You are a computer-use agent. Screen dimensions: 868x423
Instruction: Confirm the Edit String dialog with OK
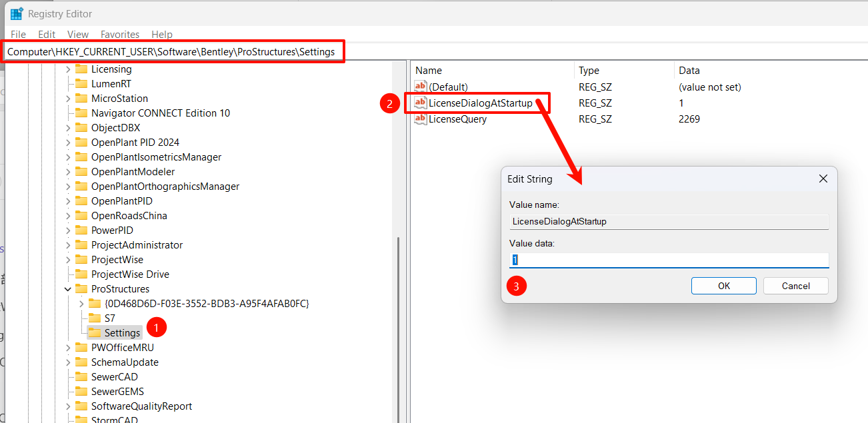point(724,286)
